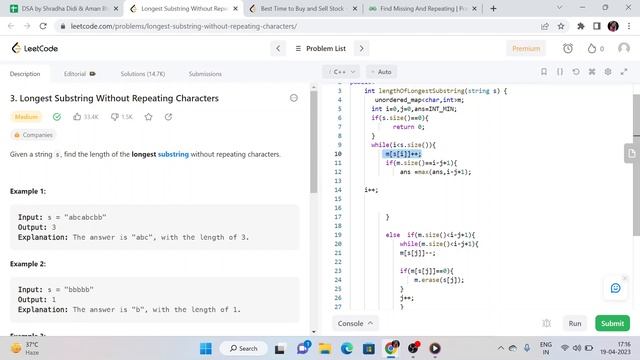Image resolution: width=640 pixels, height=360 pixels.
Task: Show hidden system tray icons
Action: (x=500, y=348)
